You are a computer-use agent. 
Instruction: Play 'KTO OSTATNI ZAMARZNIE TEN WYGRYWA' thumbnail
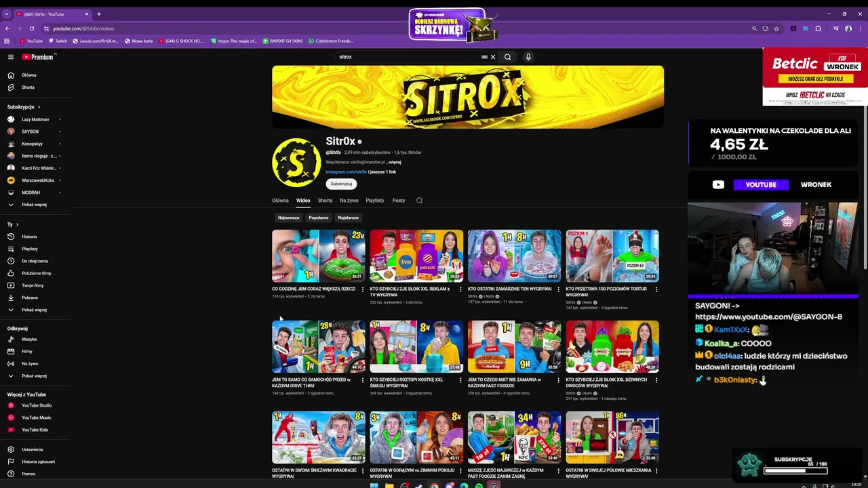[x=514, y=256]
